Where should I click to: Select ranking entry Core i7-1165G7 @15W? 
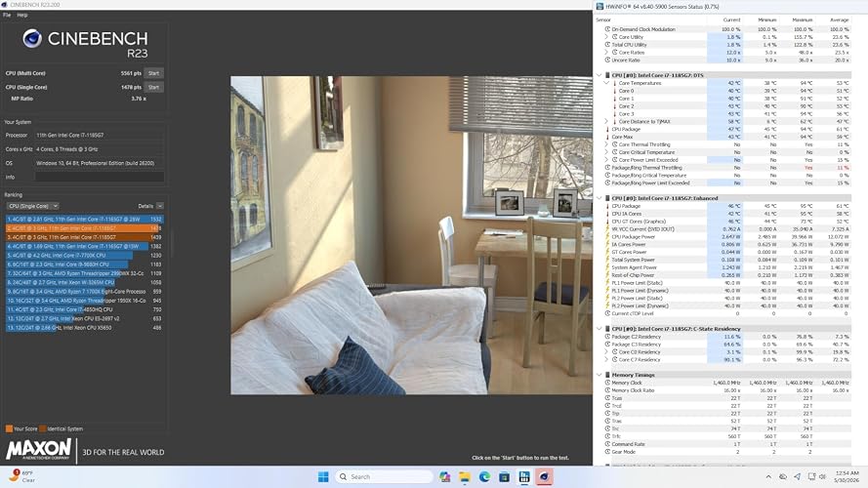[85, 246]
